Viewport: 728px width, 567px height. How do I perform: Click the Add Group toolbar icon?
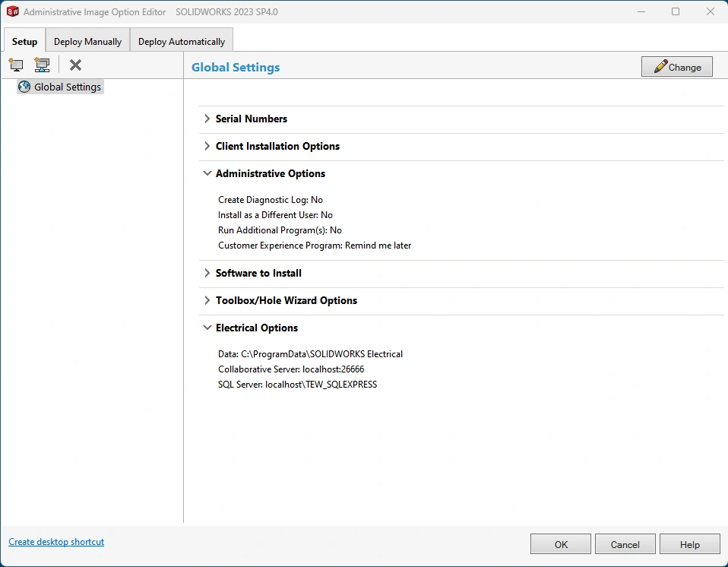(42, 65)
